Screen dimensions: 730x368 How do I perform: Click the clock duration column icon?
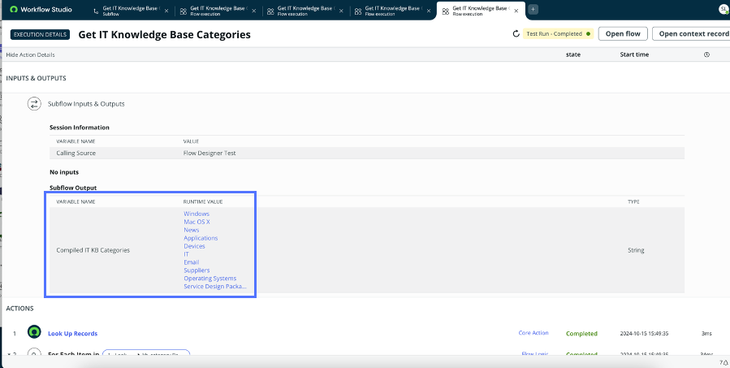707,55
